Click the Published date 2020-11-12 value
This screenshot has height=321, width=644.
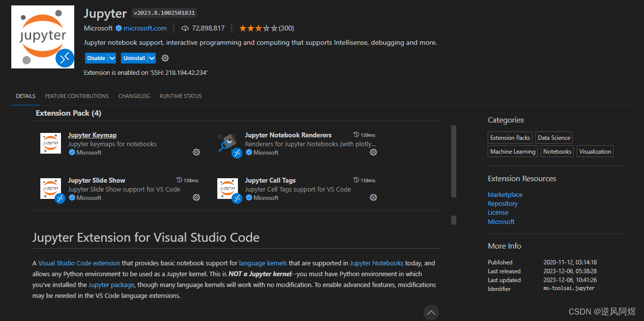pyautogui.click(x=570, y=262)
